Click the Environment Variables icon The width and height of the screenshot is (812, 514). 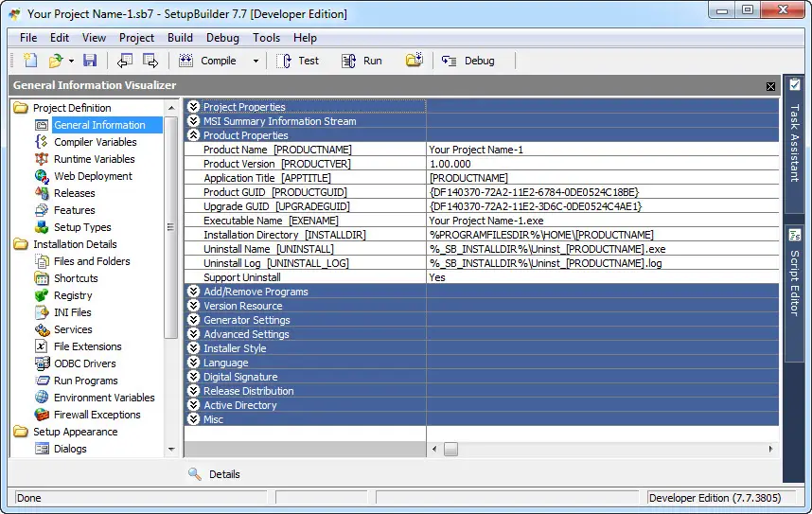42,398
